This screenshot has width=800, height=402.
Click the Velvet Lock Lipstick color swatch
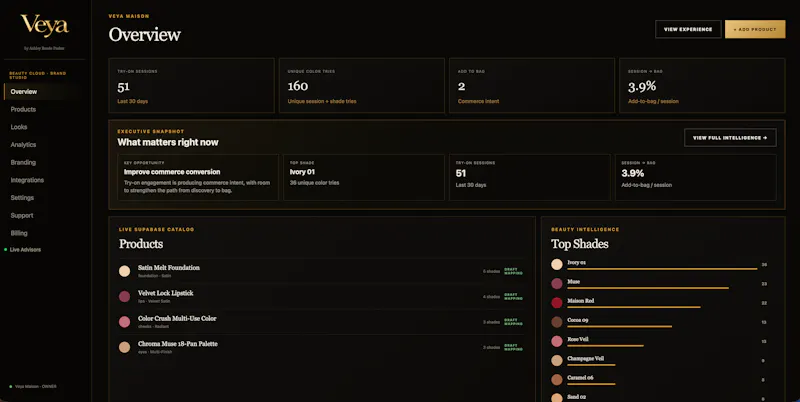(124, 296)
